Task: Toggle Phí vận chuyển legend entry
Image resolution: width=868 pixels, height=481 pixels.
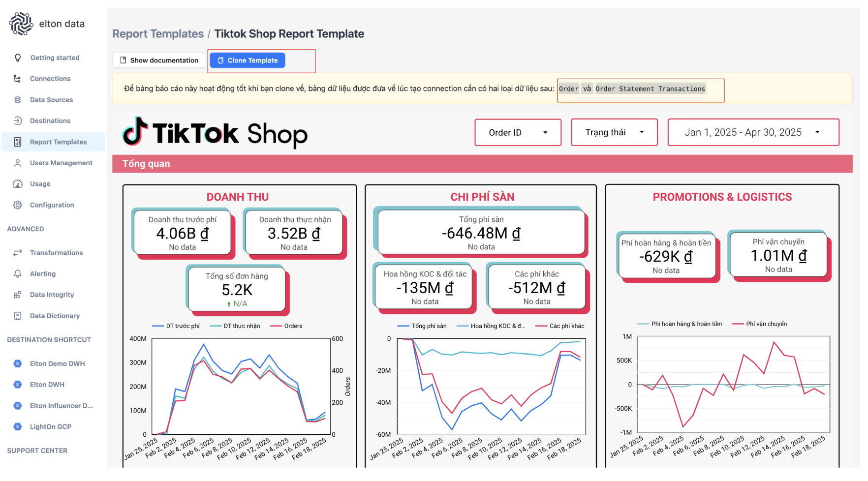Action: tap(759, 324)
